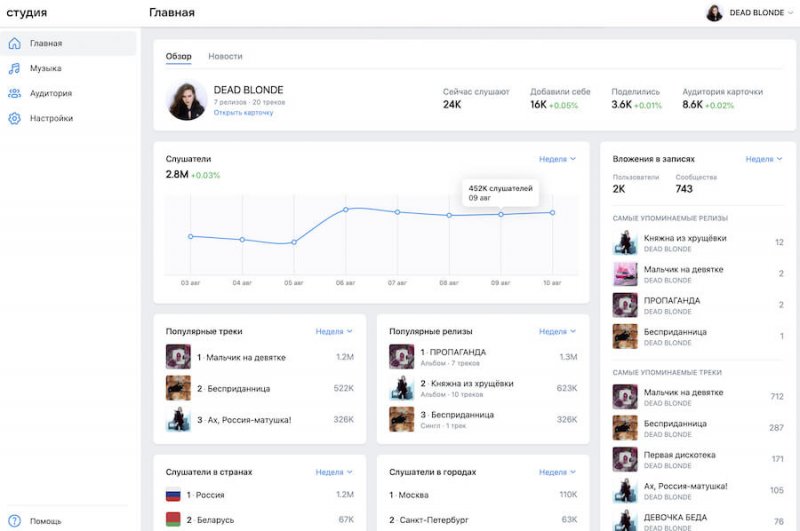Screen dimensions: 800x531
Task: Select the Обзор tab
Action: tap(178, 56)
